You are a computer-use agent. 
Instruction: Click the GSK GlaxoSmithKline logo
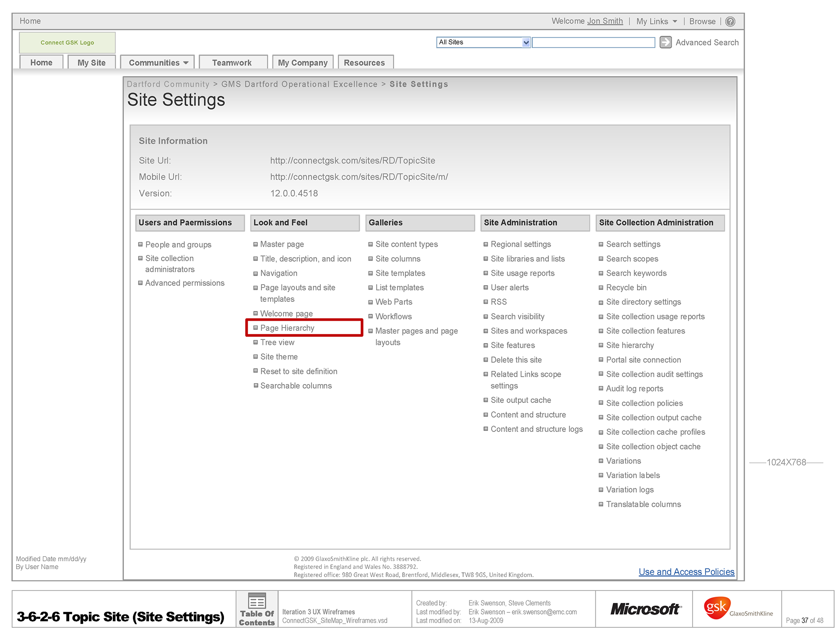737,609
